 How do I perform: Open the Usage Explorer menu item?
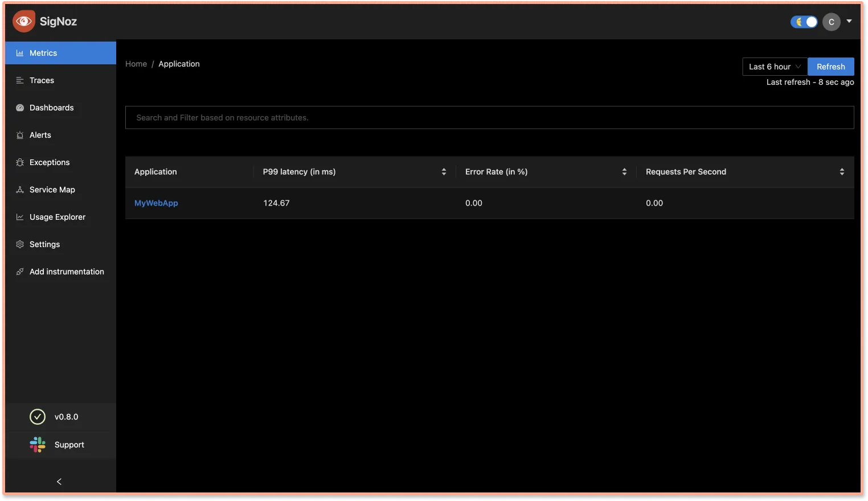pyautogui.click(x=60, y=217)
